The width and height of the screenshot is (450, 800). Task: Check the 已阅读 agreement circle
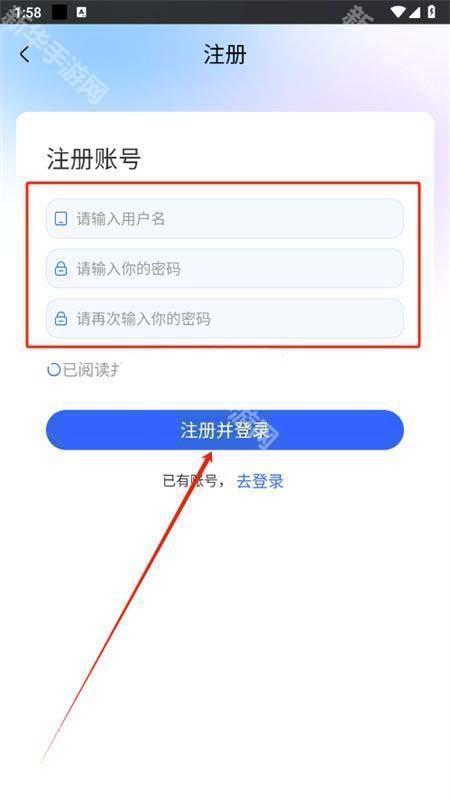54,369
